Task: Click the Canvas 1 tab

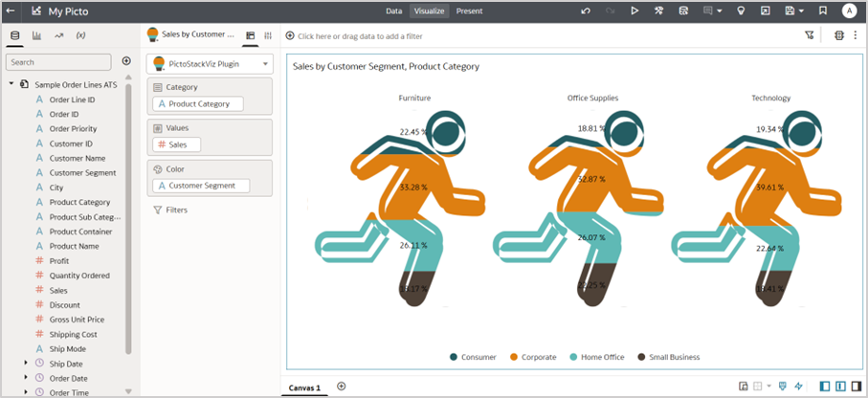Action: coord(305,387)
